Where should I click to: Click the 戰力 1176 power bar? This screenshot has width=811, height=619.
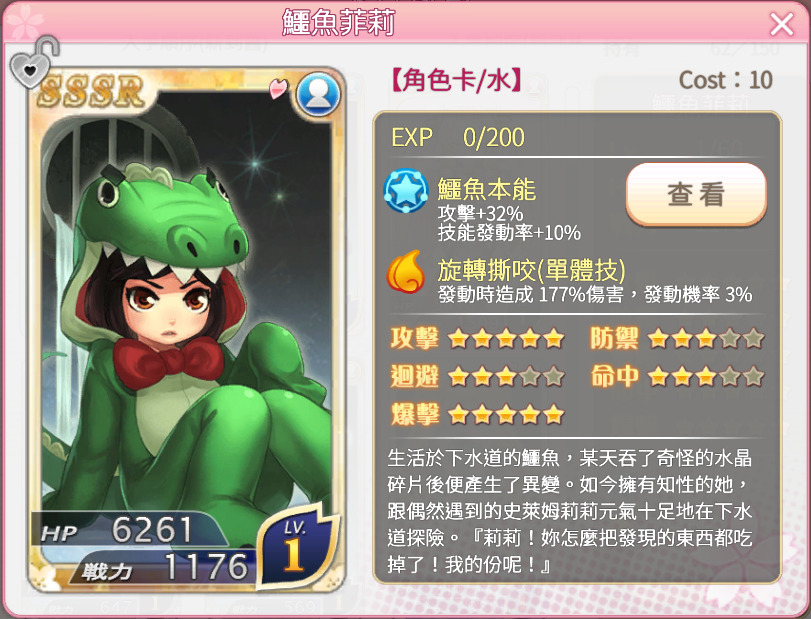pos(164,567)
